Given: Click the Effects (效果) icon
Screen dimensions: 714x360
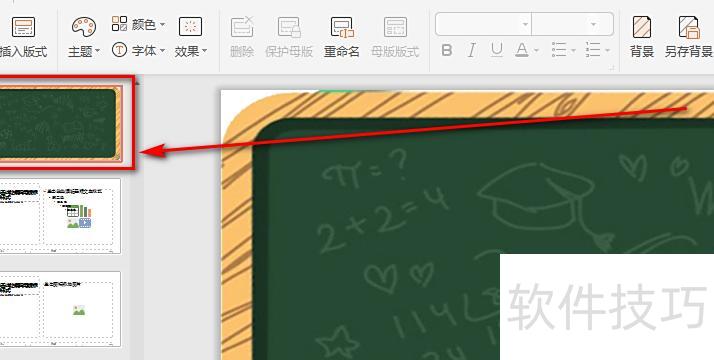Looking at the screenshot, I should click(x=190, y=27).
